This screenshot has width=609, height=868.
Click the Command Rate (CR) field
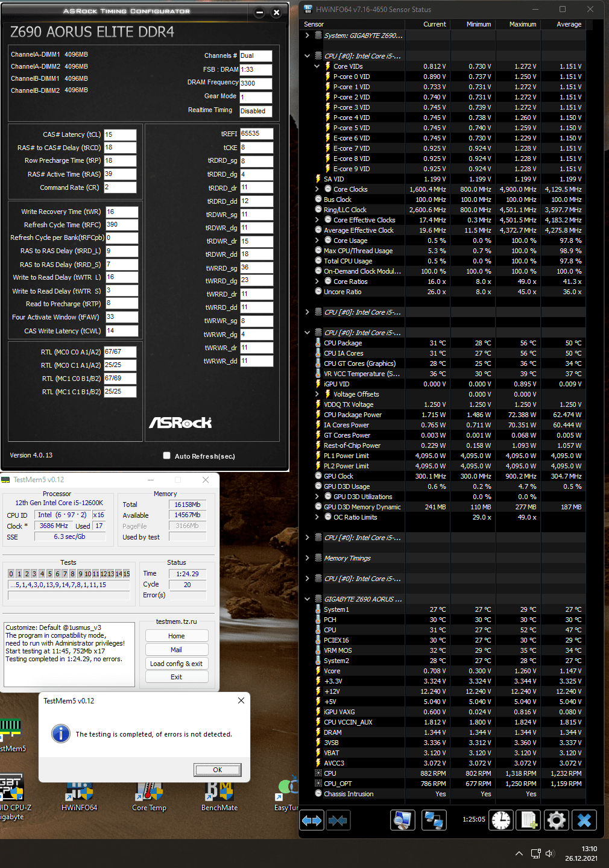120,187
